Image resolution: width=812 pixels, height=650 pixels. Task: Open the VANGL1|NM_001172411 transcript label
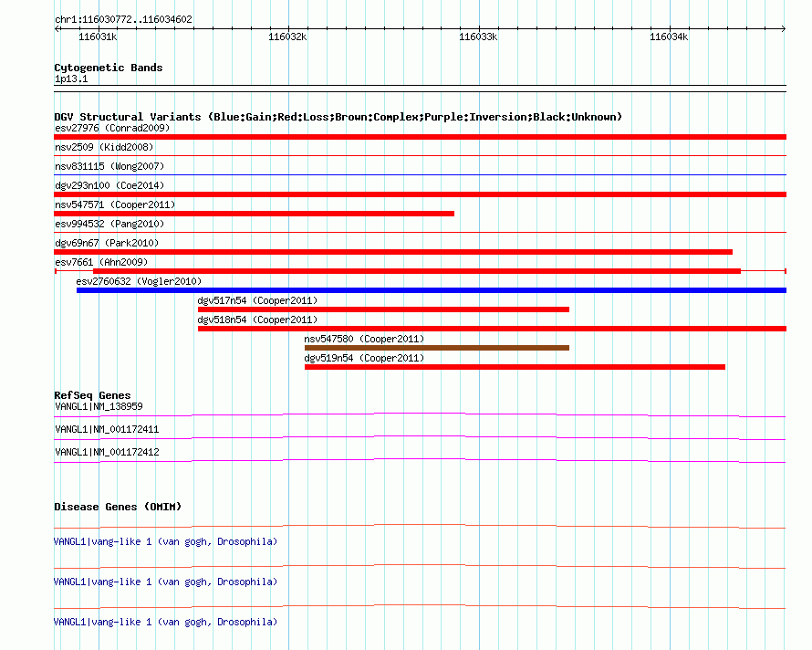pyautogui.click(x=107, y=429)
